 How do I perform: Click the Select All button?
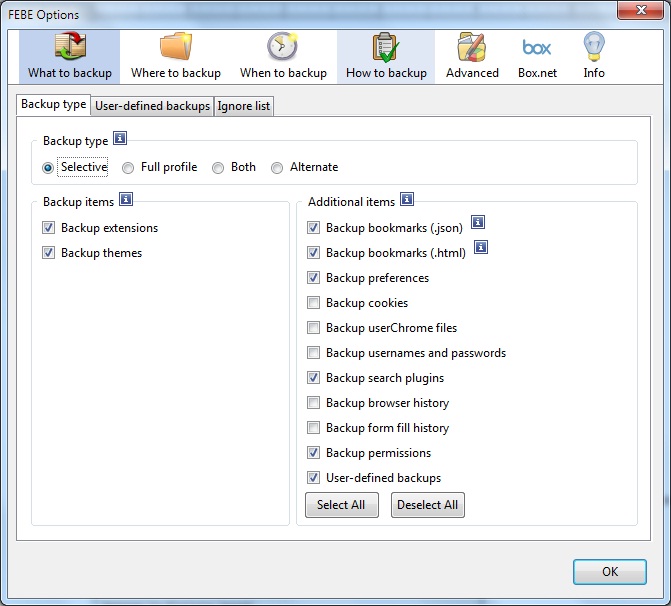click(x=341, y=505)
